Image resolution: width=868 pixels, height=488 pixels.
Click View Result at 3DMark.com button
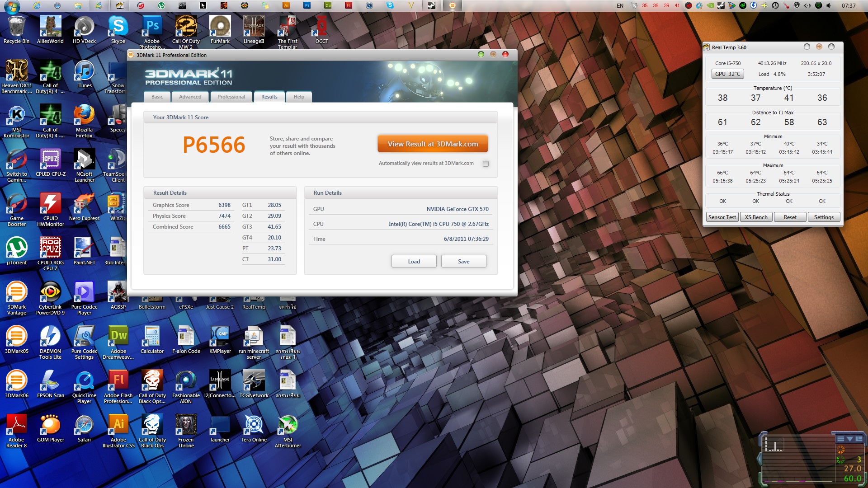pyautogui.click(x=433, y=144)
